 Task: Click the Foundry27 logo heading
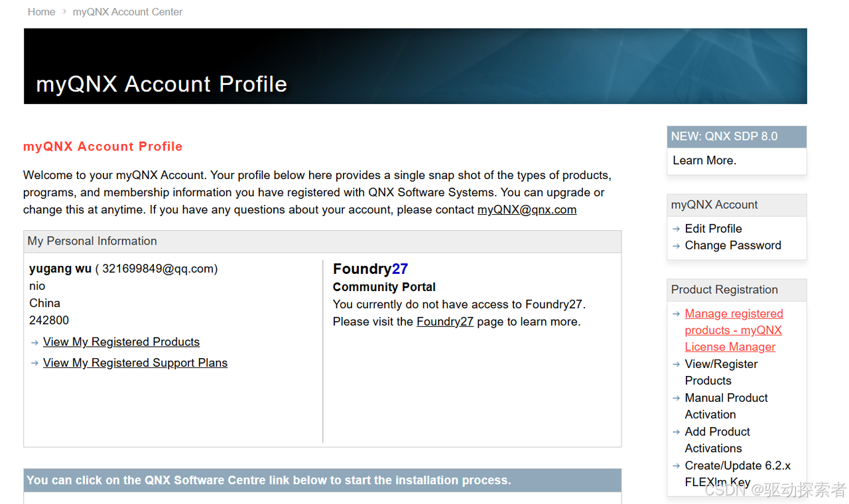(370, 269)
